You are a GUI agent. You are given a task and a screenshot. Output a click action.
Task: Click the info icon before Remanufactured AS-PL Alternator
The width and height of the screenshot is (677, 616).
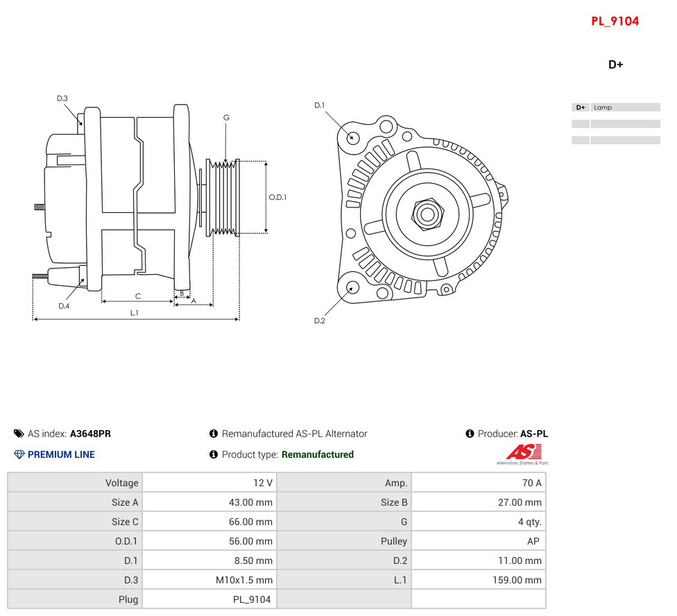point(213,434)
